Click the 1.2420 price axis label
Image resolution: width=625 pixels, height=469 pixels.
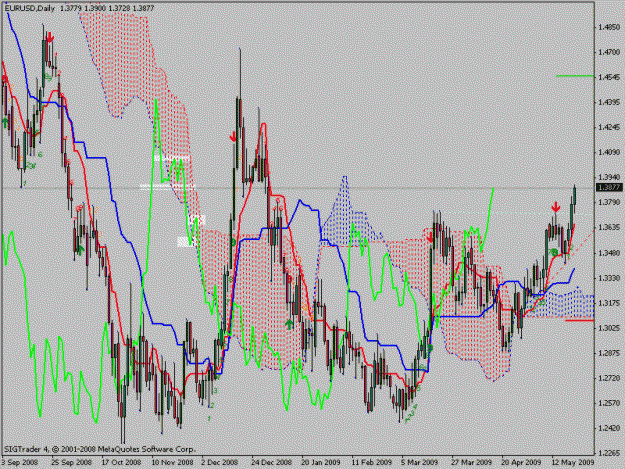click(x=609, y=428)
